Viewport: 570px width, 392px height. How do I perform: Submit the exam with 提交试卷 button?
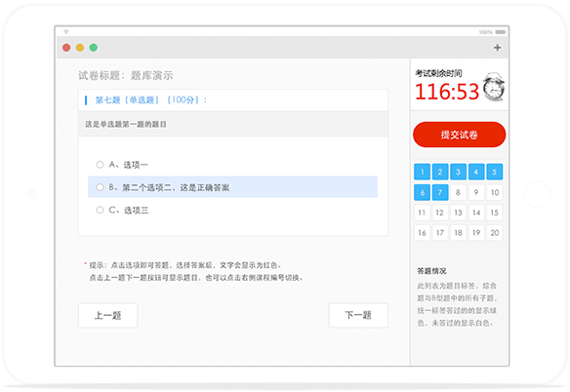(459, 135)
